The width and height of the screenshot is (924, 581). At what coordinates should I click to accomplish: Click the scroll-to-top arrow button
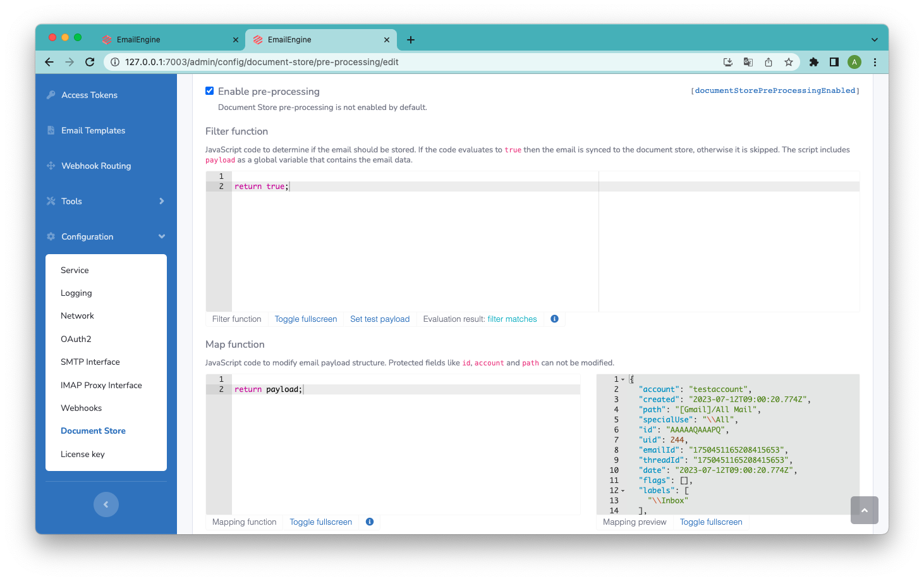pos(865,510)
